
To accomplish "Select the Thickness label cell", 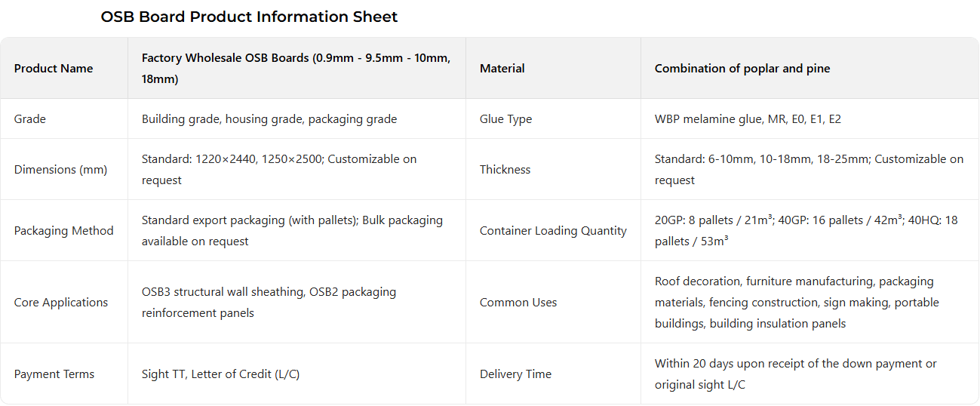I will [505, 170].
